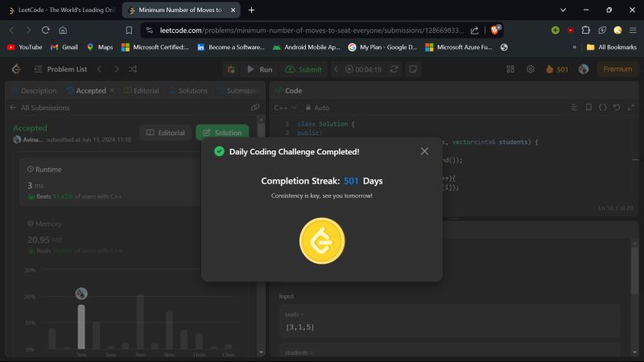644x362 pixels.
Task: Click the 00:04:19 timer
Action: tap(364, 69)
